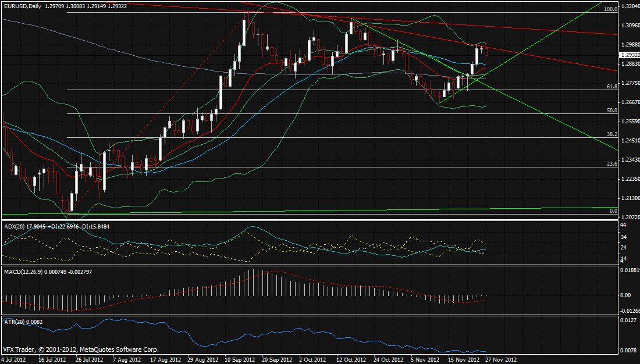Select the 0.0 Fibonacci level label

coord(613,210)
